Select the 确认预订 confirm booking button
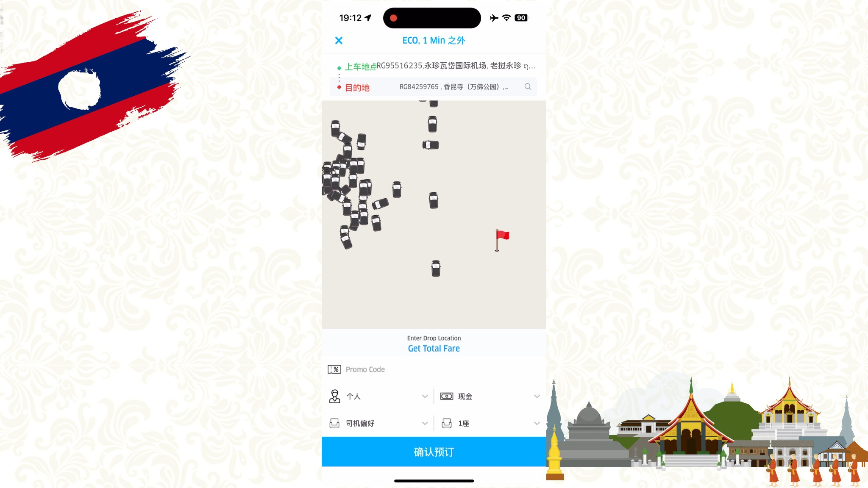868x488 pixels. pyautogui.click(x=434, y=451)
